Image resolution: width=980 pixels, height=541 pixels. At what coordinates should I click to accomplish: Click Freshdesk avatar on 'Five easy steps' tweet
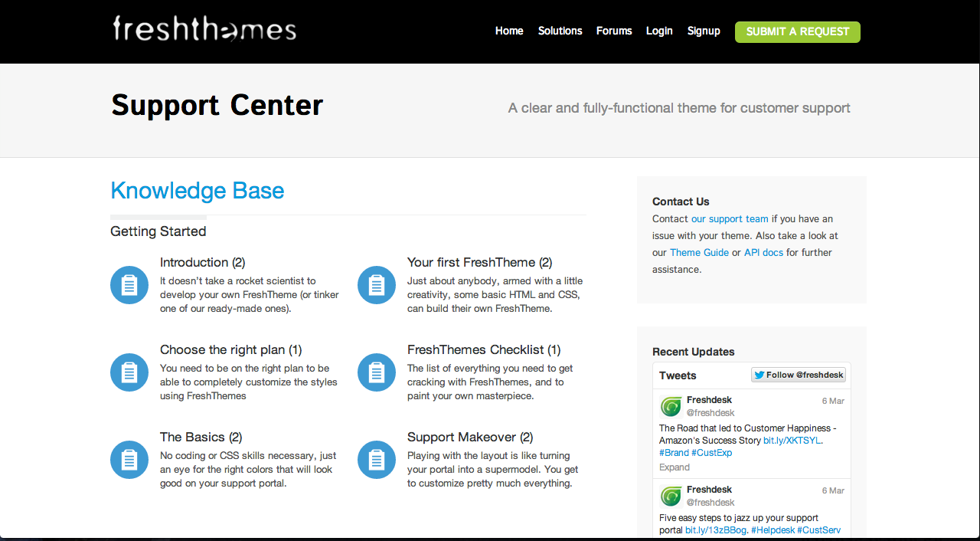click(x=671, y=496)
